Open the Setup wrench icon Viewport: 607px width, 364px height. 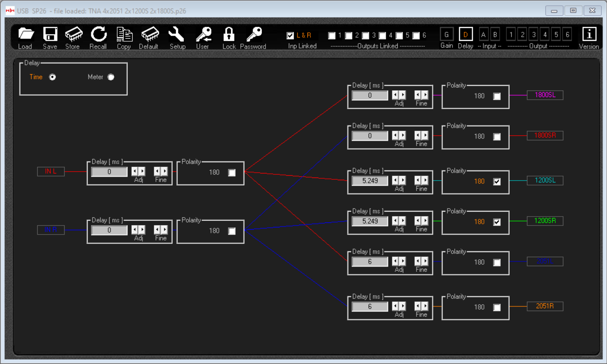pos(177,35)
